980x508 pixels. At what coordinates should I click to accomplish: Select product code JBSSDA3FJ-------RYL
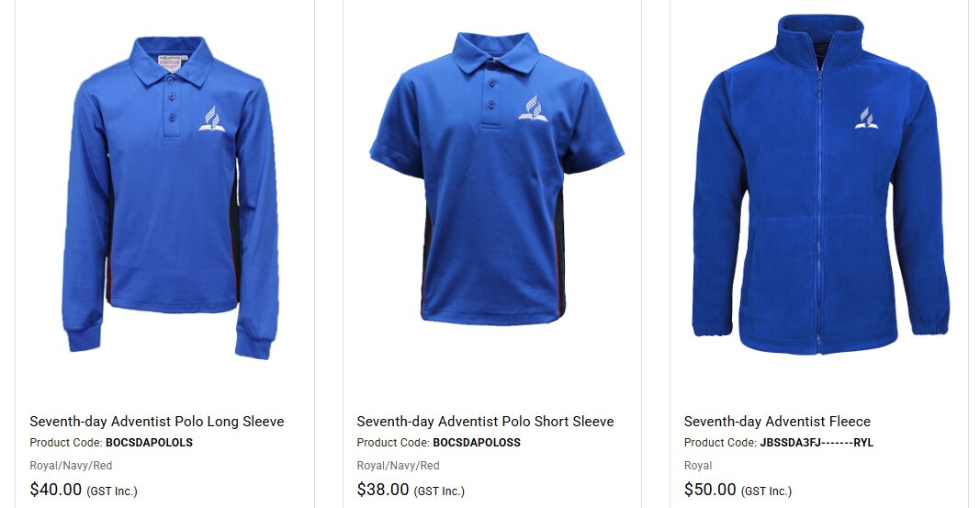[817, 443]
